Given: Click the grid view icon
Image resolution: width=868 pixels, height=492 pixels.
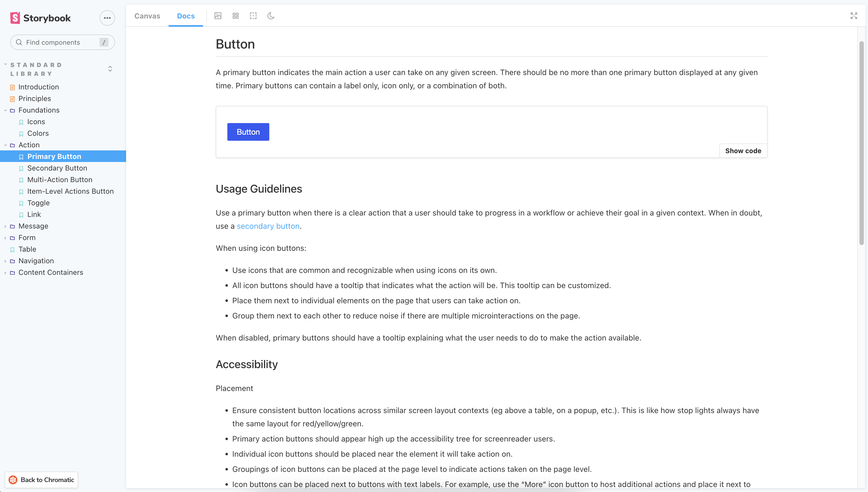Looking at the screenshot, I should [235, 15].
